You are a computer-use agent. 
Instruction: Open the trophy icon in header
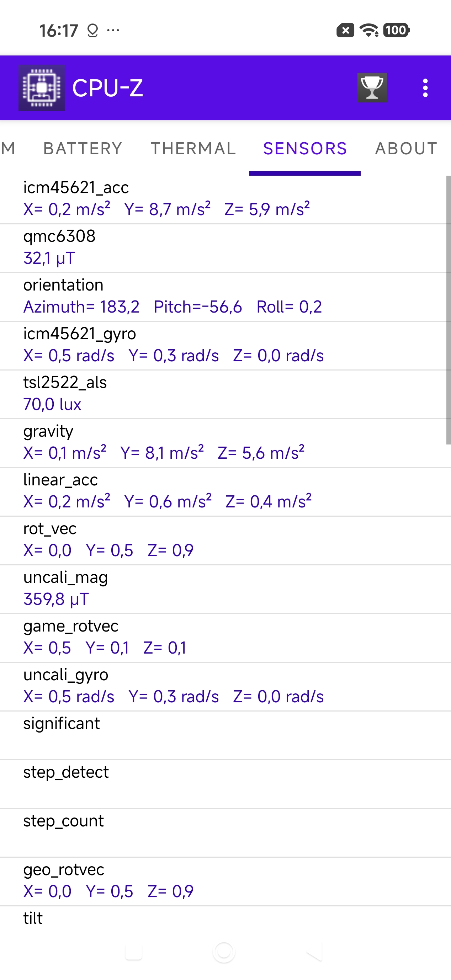tap(372, 88)
